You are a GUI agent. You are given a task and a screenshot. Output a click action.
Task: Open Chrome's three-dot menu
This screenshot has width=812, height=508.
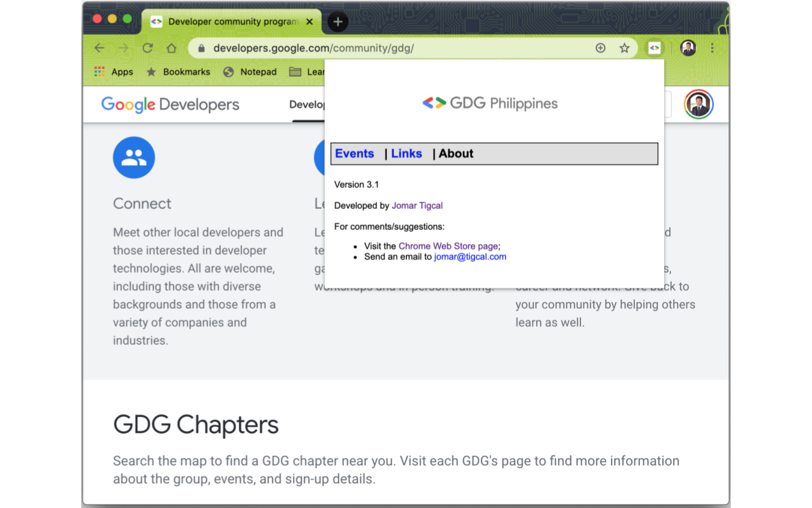tap(712, 48)
